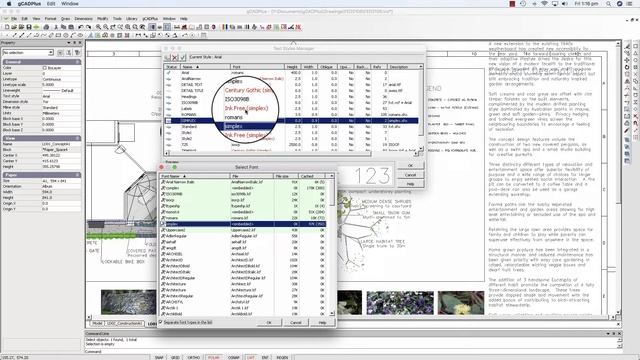Click Help in Select Font dialog

[x=322, y=322]
